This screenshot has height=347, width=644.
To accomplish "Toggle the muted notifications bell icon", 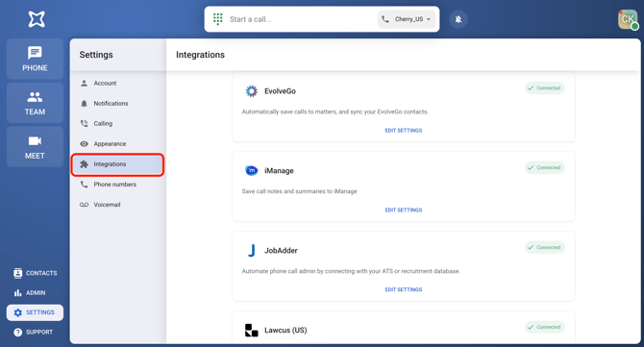I will (458, 19).
